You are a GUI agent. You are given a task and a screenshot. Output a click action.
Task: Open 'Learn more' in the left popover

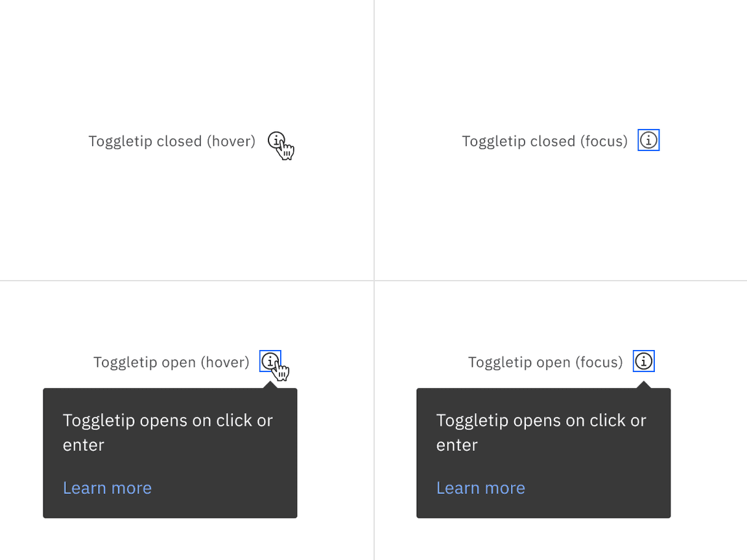click(x=107, y=487)
